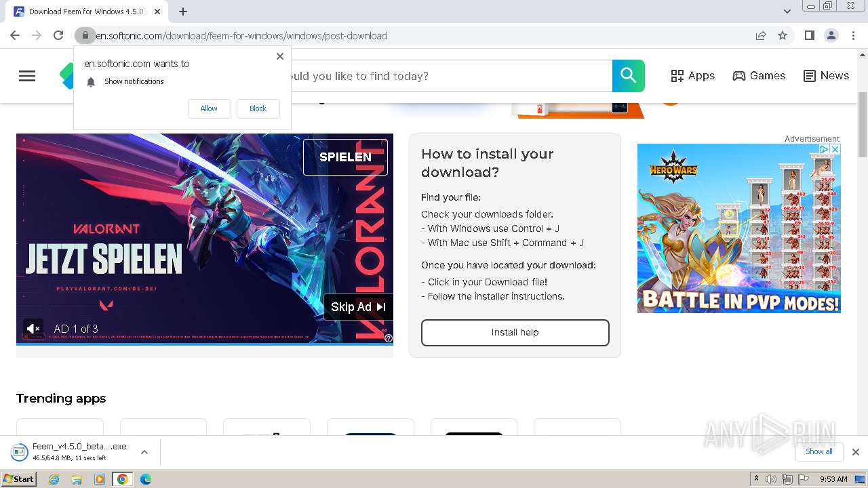Open the Games section
Viewport: 868px width, 488px height.
pyautogui.click(x=759, y=76)
